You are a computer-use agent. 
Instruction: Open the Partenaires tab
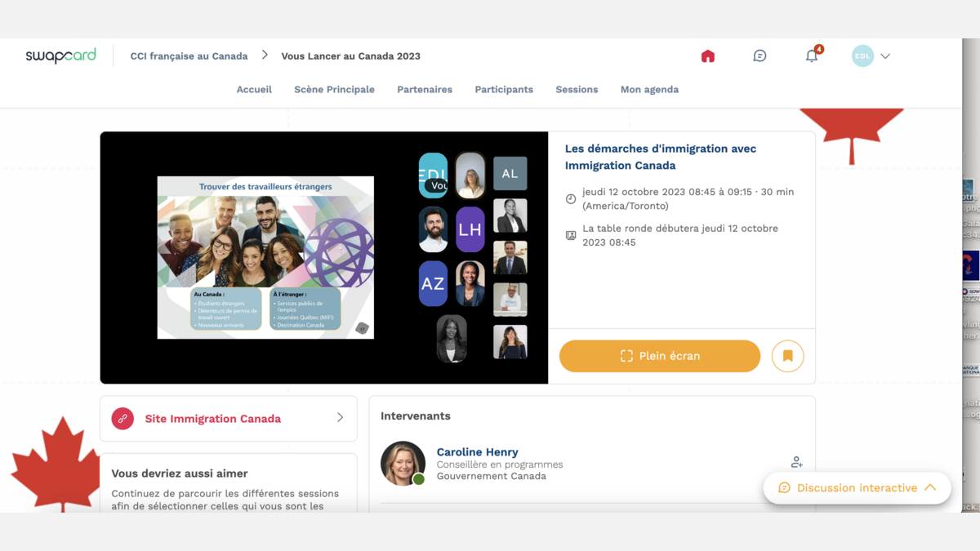point(425,90)
